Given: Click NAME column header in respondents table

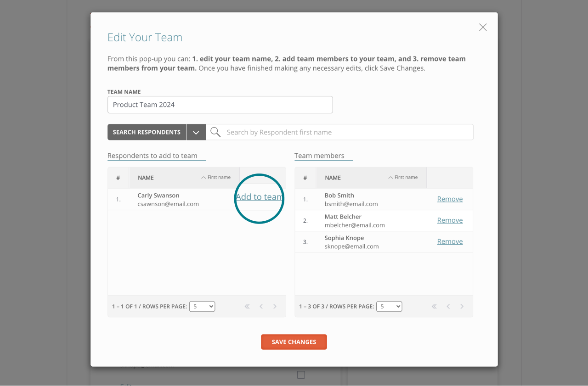Looking at the screenshot, I should (146, 178).
